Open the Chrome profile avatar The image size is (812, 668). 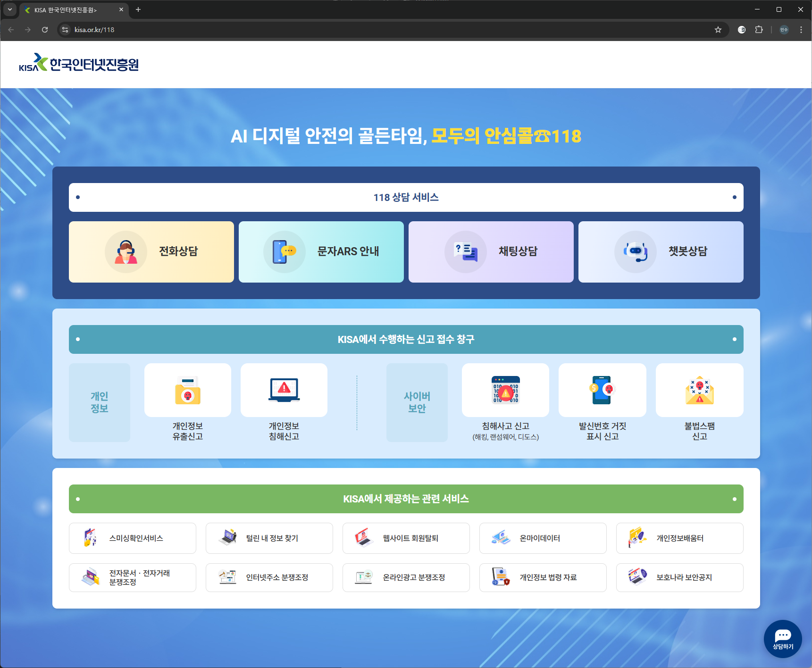784,30
